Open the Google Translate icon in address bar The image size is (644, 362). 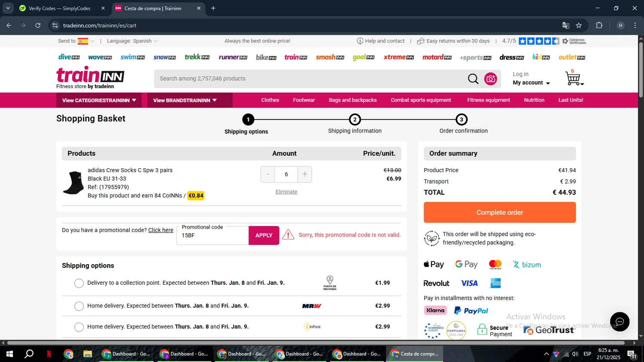click(566, 25)
